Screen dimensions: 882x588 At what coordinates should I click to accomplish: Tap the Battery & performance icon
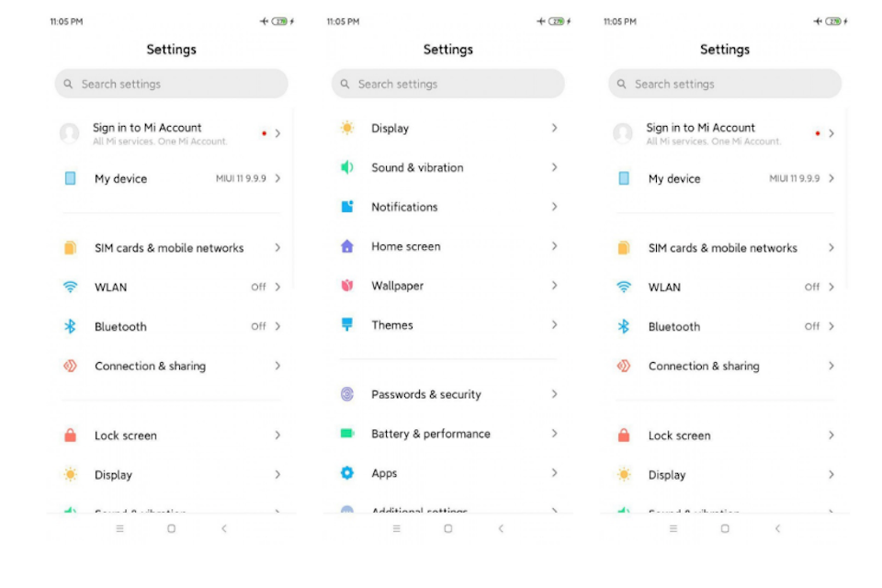click(x=347, y=434)
